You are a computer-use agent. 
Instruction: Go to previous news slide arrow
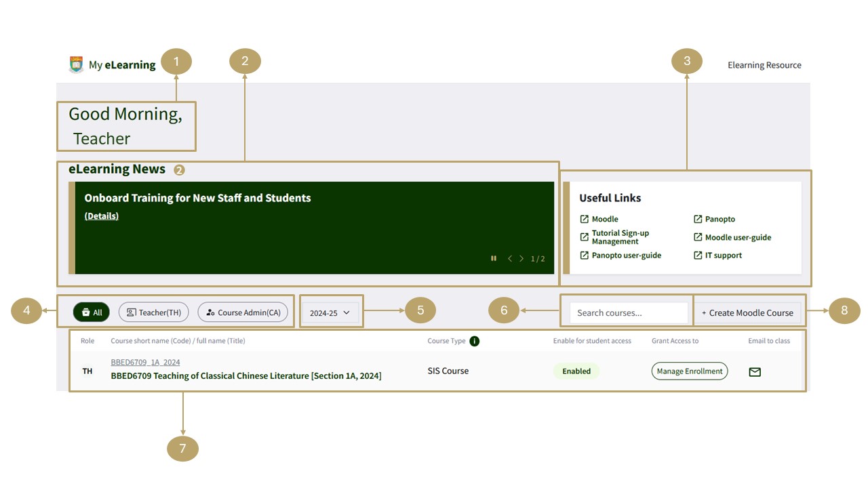click(510, 258)
